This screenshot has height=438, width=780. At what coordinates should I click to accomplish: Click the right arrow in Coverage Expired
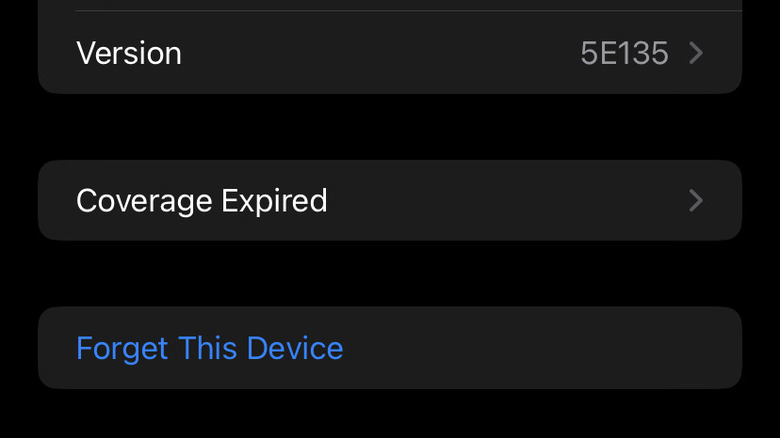tap(697, 201)
